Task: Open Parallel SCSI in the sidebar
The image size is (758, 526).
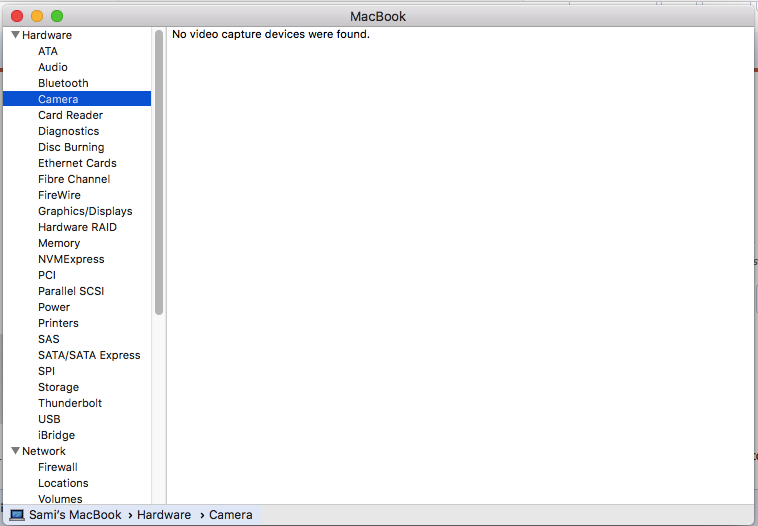Action: 71,291
